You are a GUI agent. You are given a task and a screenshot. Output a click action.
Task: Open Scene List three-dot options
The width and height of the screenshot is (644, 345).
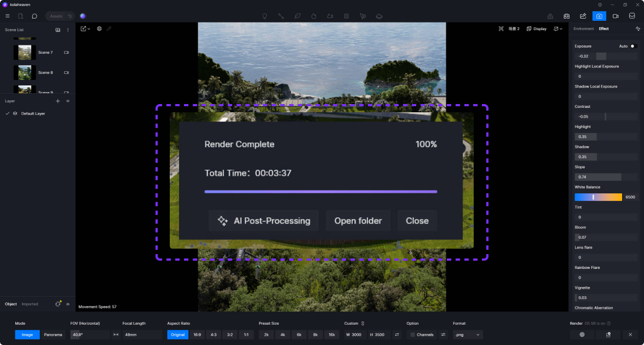point(68,30)
